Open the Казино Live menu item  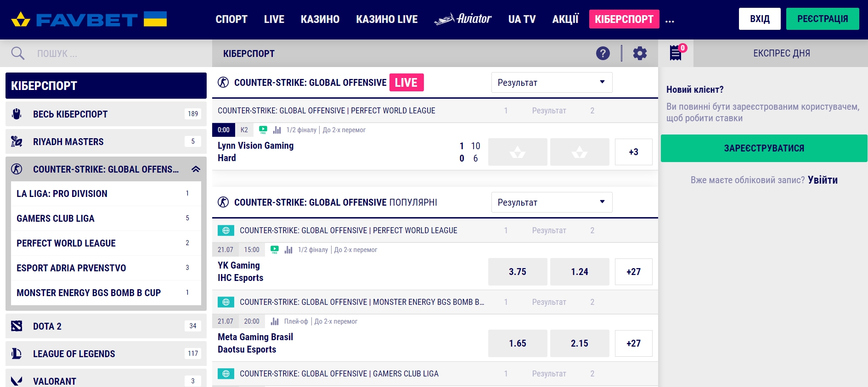(x=387, y=19)
